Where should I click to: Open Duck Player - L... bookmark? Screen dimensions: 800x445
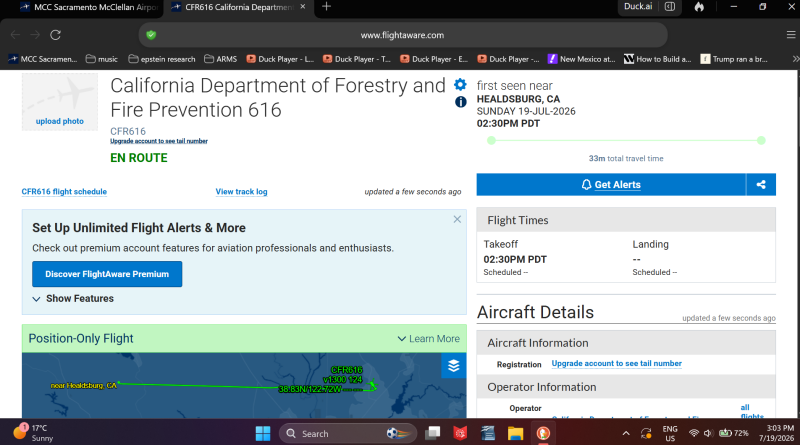pyautogui.click(x=280, y=59)
